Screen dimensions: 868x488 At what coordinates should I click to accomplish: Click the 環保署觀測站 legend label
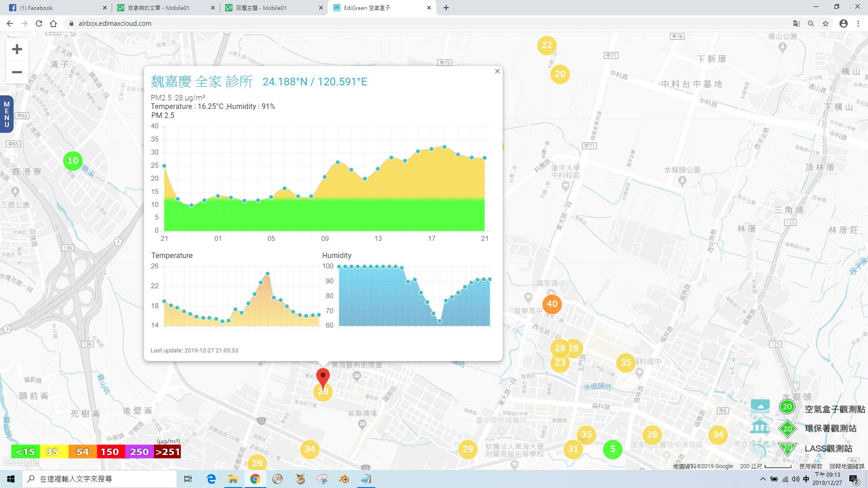tap(830, 428)
